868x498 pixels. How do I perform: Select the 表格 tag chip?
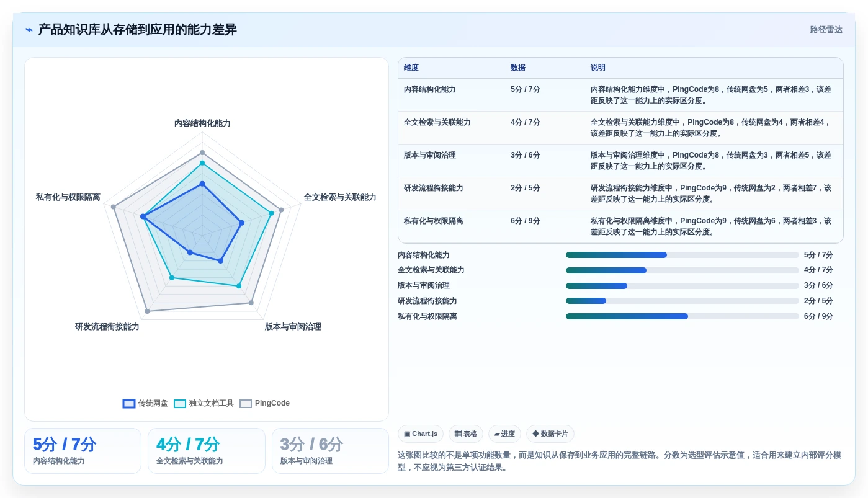[466, 434]
